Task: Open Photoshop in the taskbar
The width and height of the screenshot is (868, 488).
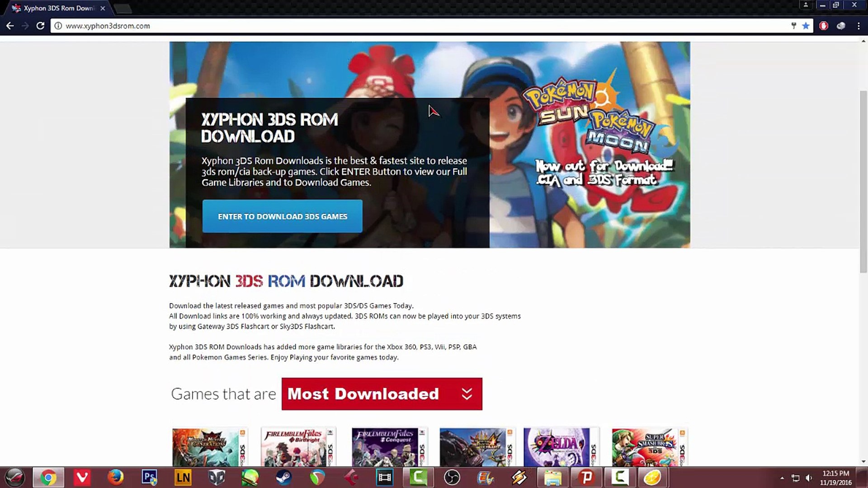Action: pos(149,477)
